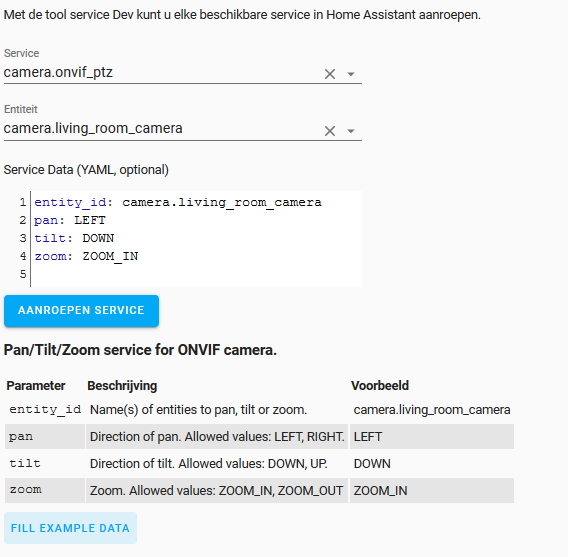Click example value LEFT in table
This screenshot has height=557, width=568.
[x=368, y=437]
